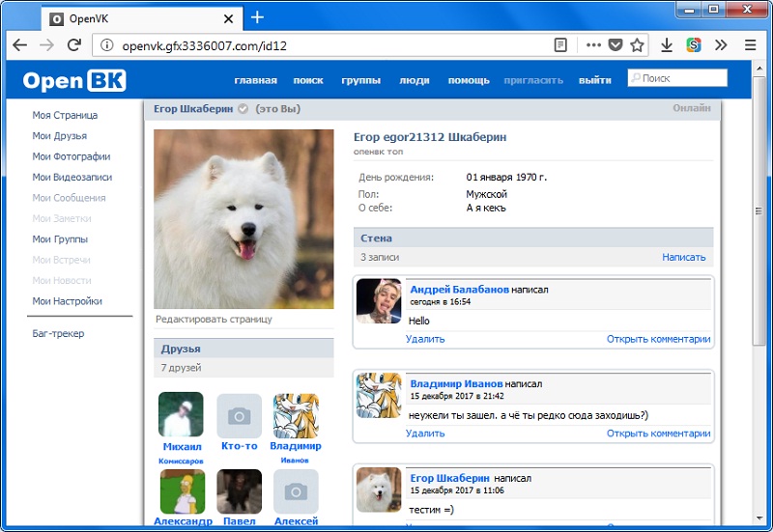This screenshot has height=532, width=773.
Task: Open группы in top navigation
Action: [360, 80]
